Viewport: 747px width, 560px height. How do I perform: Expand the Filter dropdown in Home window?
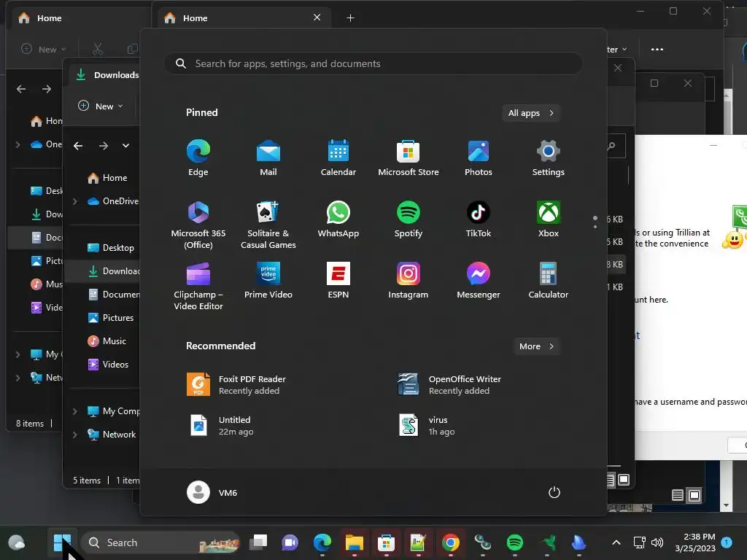(x=616, y=49)
